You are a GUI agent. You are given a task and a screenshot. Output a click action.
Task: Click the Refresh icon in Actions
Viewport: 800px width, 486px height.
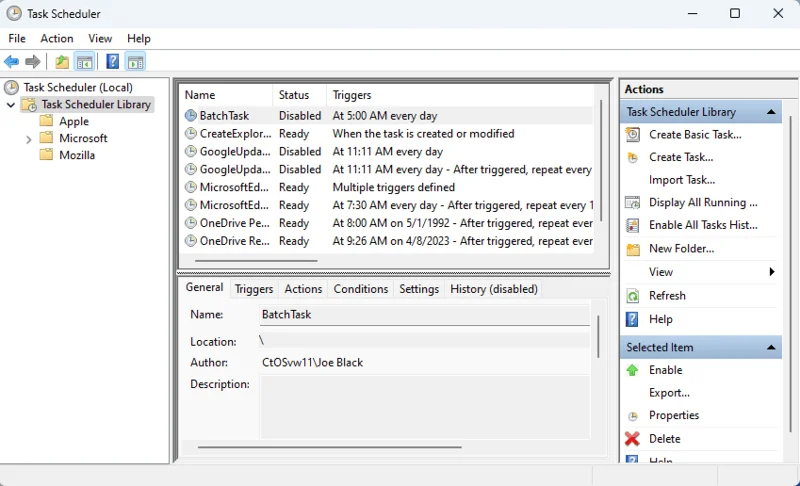point(632,296)
